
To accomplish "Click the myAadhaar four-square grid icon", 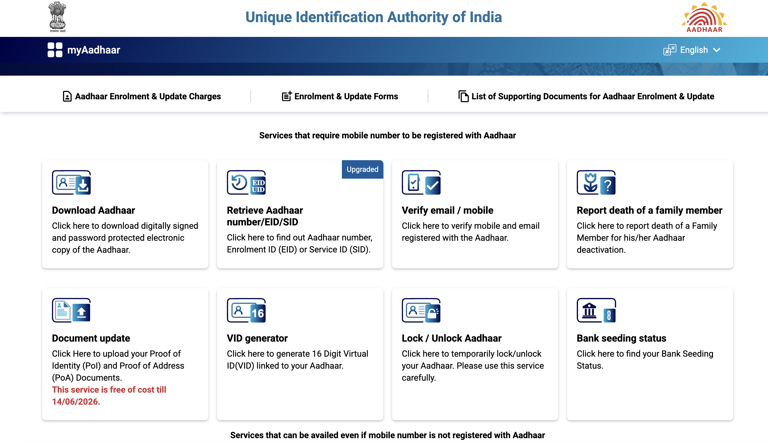I will point(55,50).
